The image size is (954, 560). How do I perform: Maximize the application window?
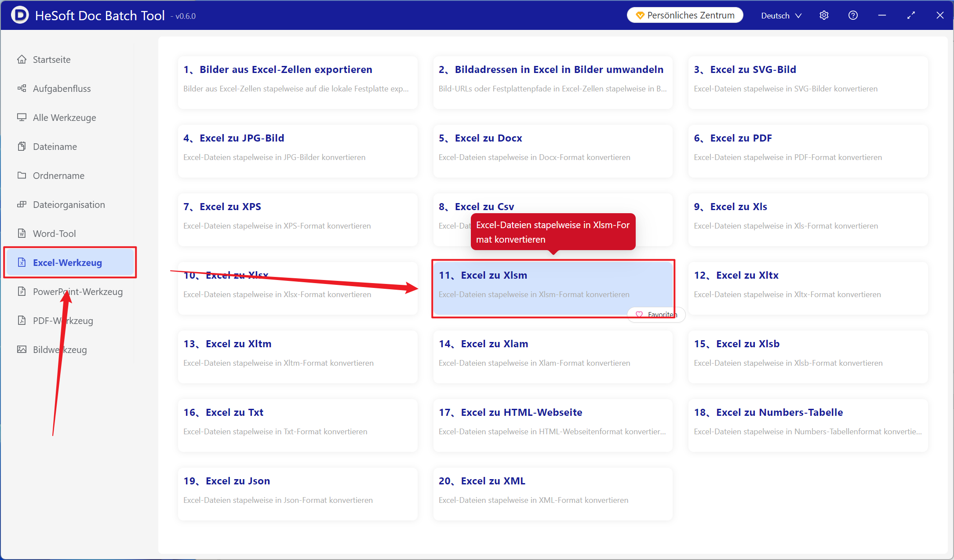tap(911, 15)
